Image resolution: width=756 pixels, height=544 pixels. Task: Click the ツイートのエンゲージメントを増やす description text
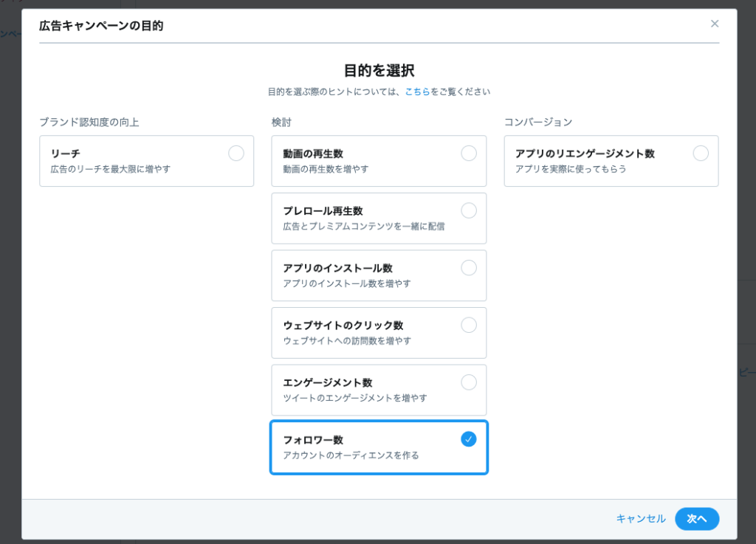click(x=355, y=398)
